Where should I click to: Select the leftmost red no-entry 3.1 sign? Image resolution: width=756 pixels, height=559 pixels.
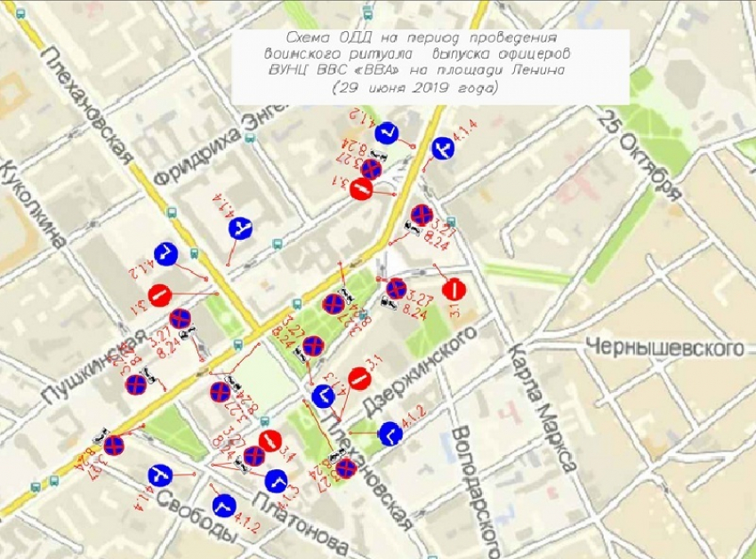[x=159, y=295]
